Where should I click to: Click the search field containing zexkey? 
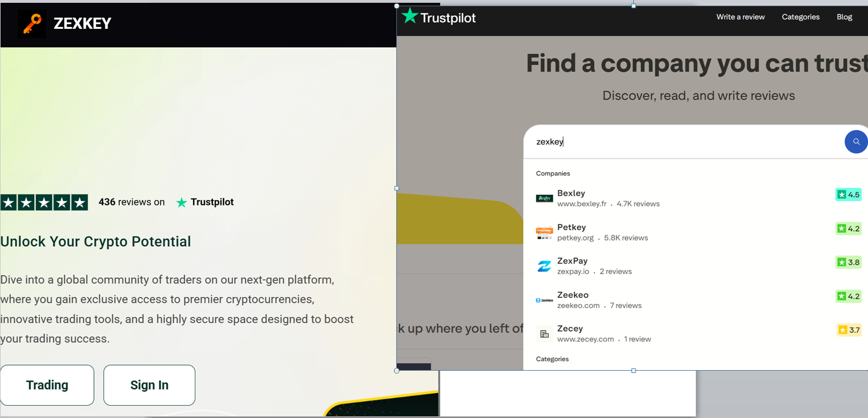click(684, 142)
